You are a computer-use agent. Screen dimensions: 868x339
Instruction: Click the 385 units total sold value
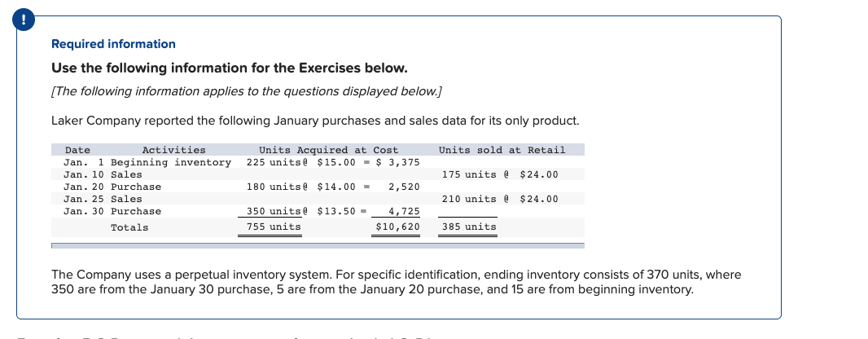tap(469, 227)
